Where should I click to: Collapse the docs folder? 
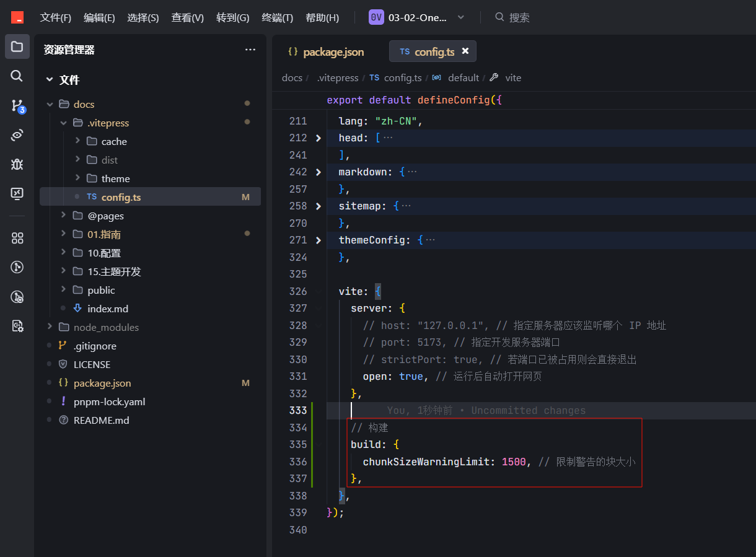click(x=50, y=104)
